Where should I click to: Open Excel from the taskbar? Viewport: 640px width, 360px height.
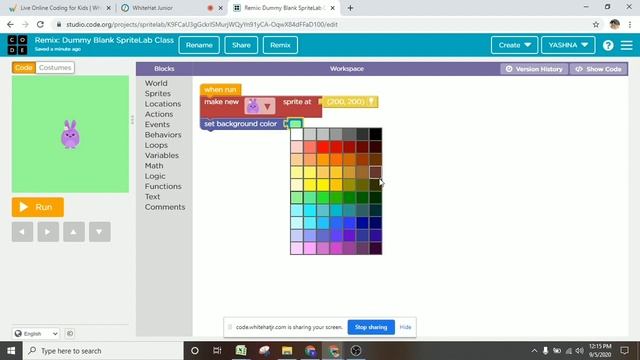point(241,351)
